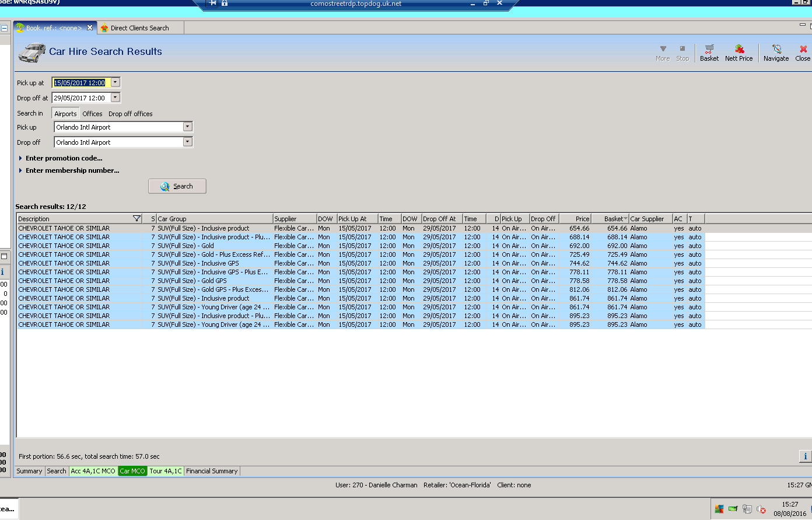Click the taskbar clock showing 15:27
The image size is (812, 520).
point(790,504)
